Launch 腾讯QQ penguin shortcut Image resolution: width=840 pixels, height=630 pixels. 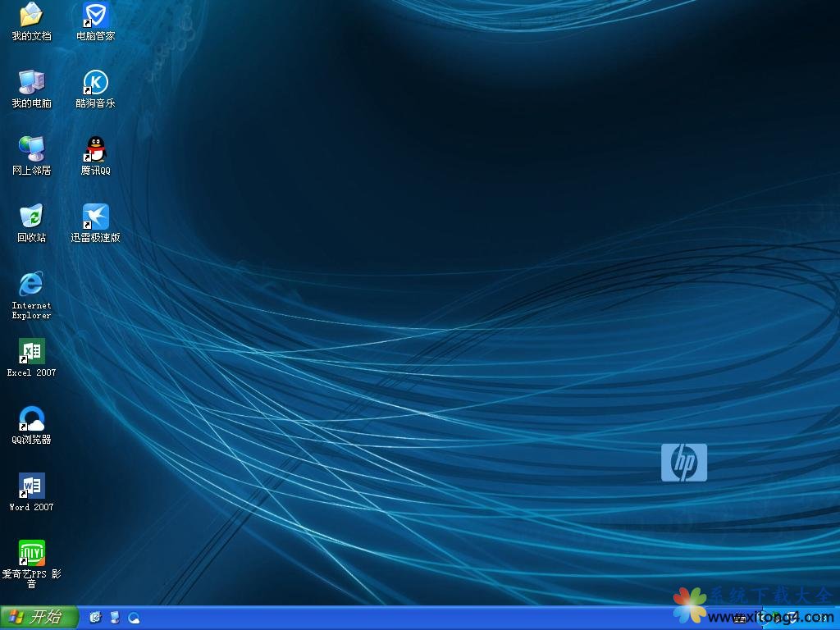pos(96,149)
